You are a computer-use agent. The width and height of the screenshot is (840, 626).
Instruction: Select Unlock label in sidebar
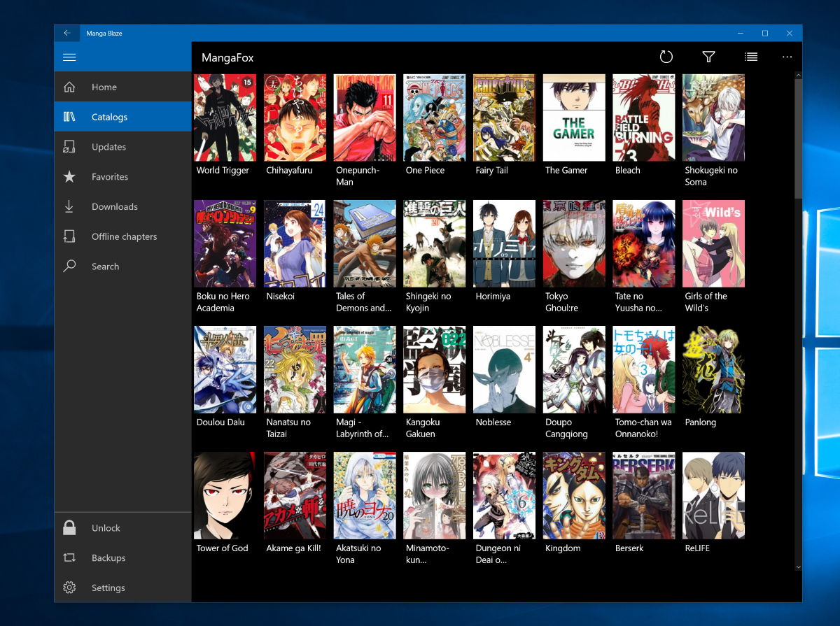pos(106,528)
